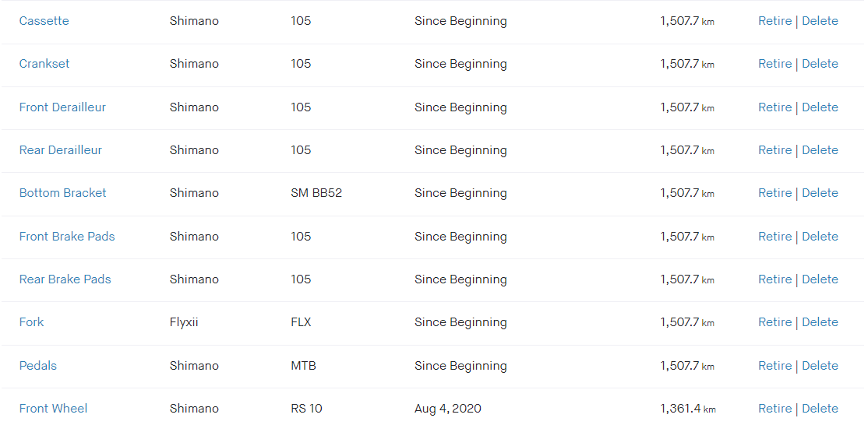Screen dimensions: 868x425
Task: Open the Front Wheel component
Action: (x=53, y=409)
